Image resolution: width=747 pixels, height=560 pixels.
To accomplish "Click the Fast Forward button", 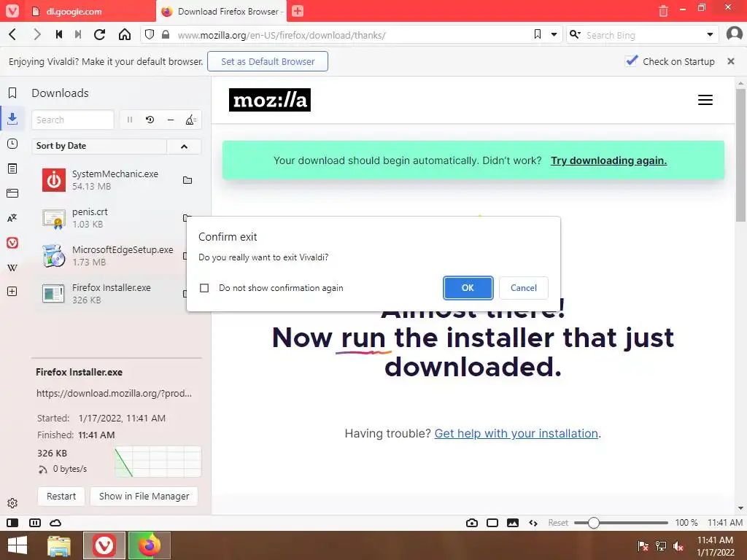I will pyautogui.click(x=78, y=34).
